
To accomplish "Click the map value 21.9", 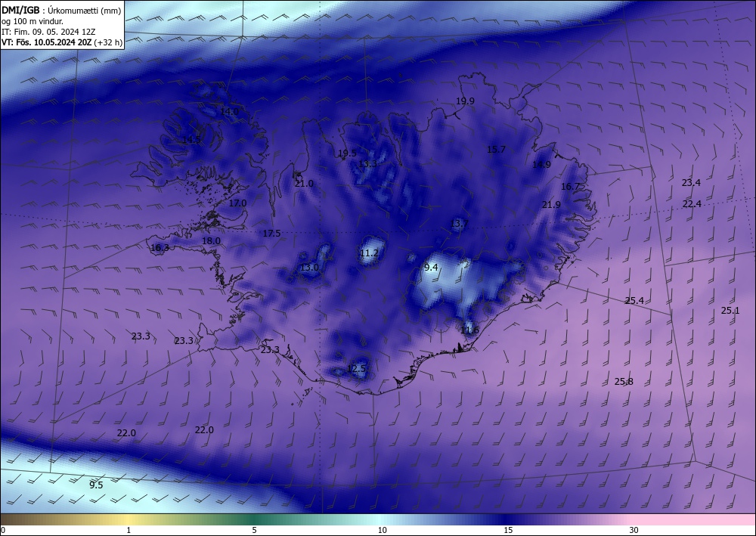I will (551, 205).
